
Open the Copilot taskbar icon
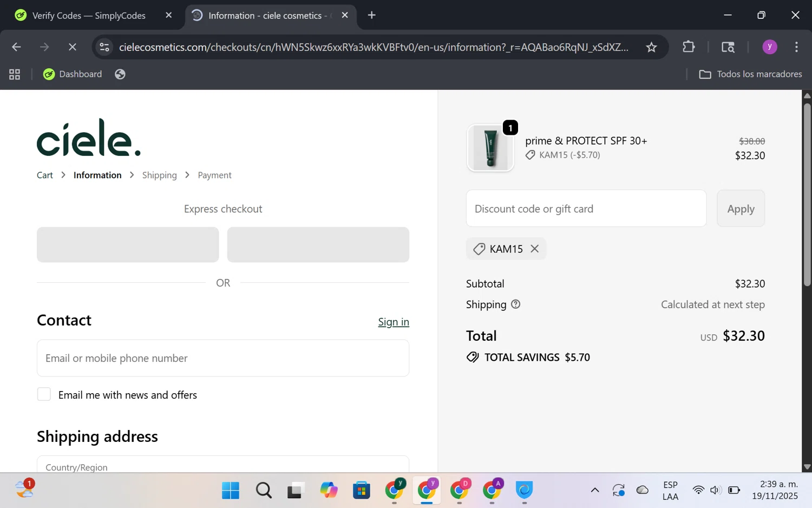pyautogui.click(x=329, y=491)
